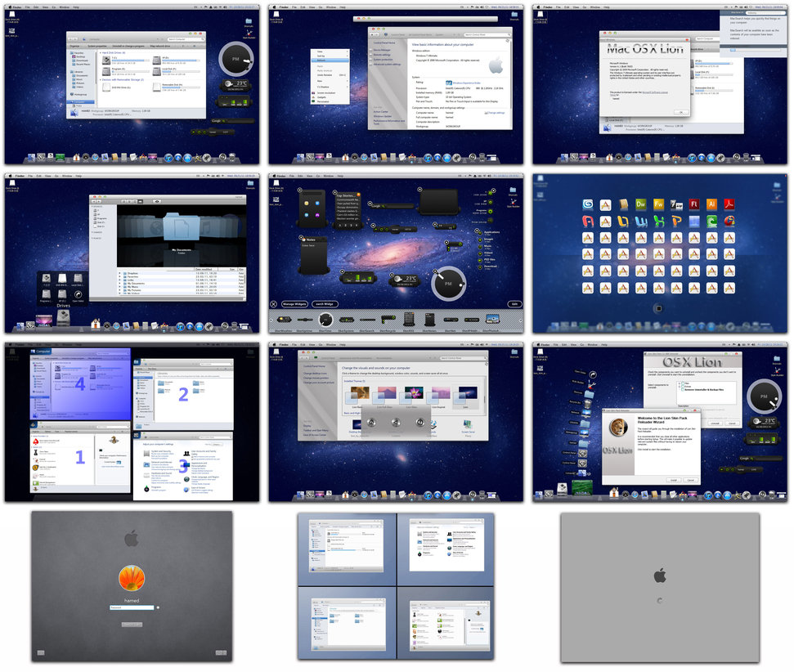Screen dimensions: 794x672
Task: Click the power button in the shutdown overlay
Action: (x=419, y=423)
